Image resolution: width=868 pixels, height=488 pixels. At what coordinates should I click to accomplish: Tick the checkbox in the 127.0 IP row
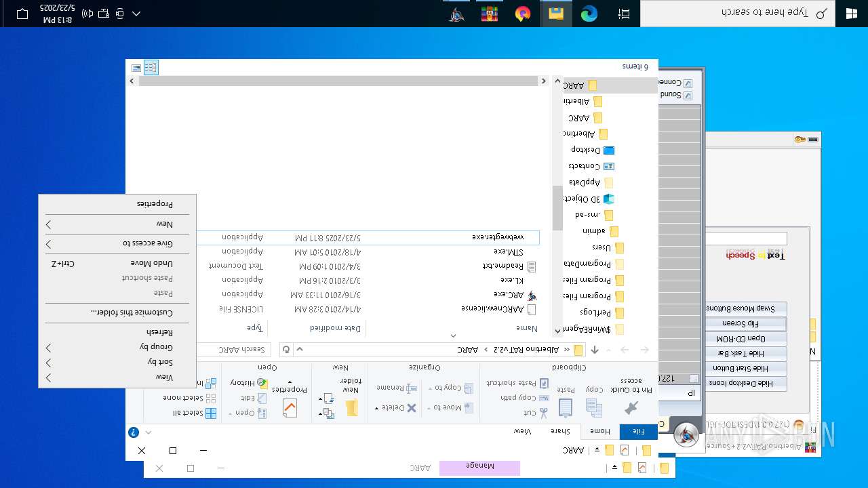point(694,378)
